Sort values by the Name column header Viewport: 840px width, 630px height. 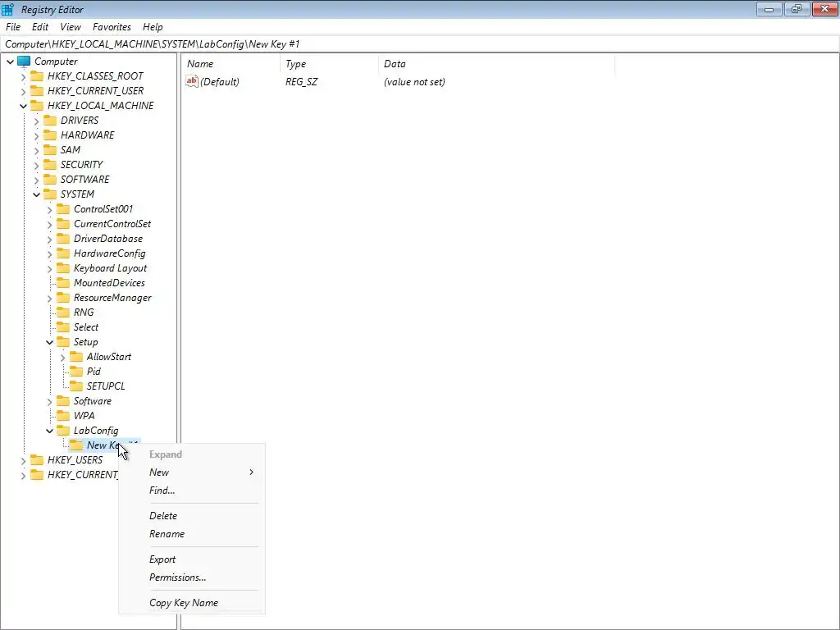(231, 64)
